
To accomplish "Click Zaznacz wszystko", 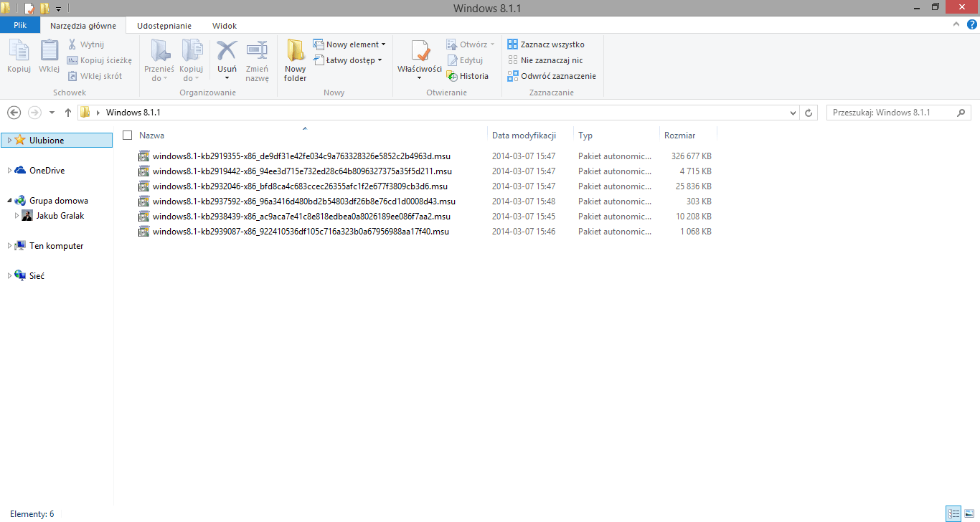I will click(x=546, y=44).
